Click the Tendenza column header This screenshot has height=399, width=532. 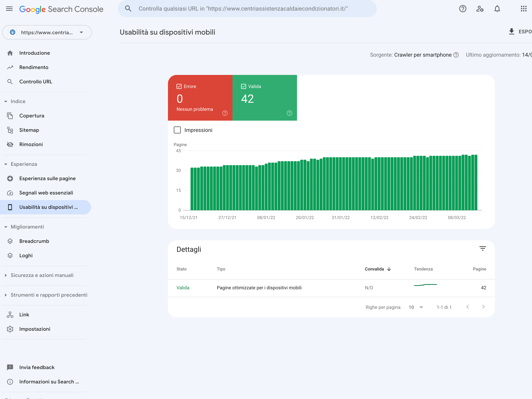point(423,269)
